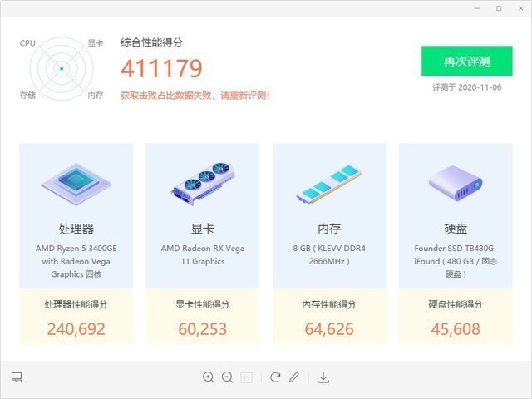Click the 处理器 card title
The width and height of the screenshot is (532, 399).
pos(76,229)
